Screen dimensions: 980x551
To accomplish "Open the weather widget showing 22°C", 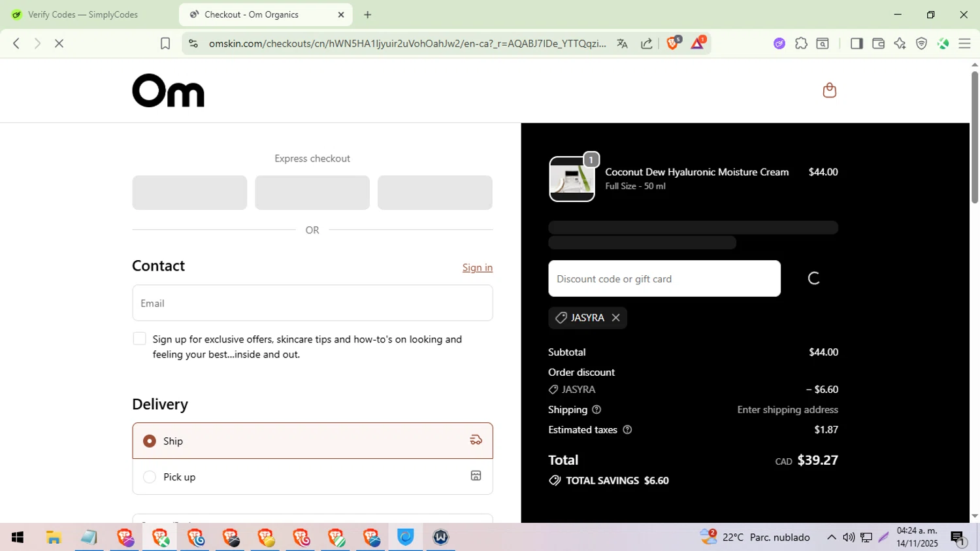I will (755, 537).
